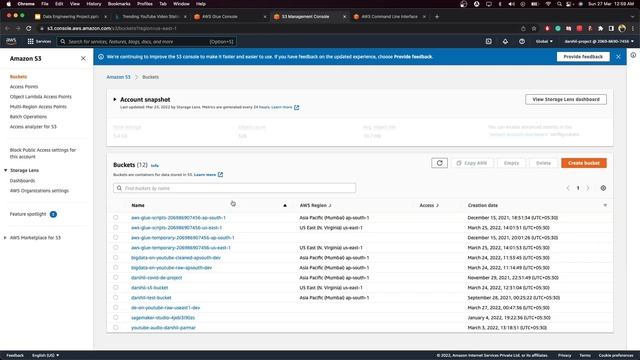Go to next page of buckets
This screenshot has height=360, width=640.
click(588, 188)
